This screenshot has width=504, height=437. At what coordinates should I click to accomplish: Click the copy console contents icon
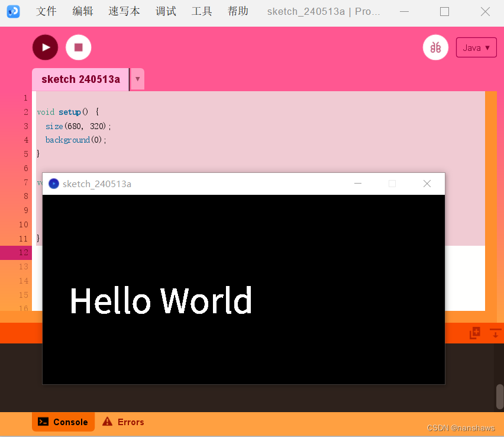[474, 333]
